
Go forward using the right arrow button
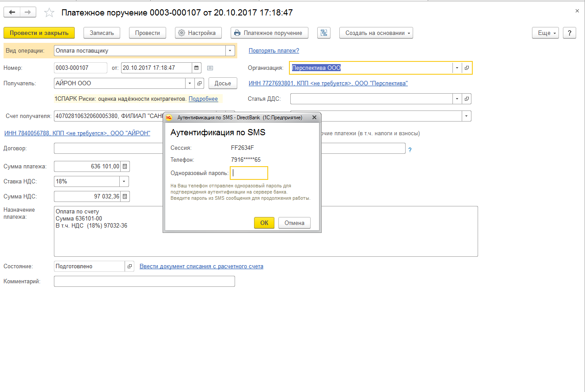28,13
